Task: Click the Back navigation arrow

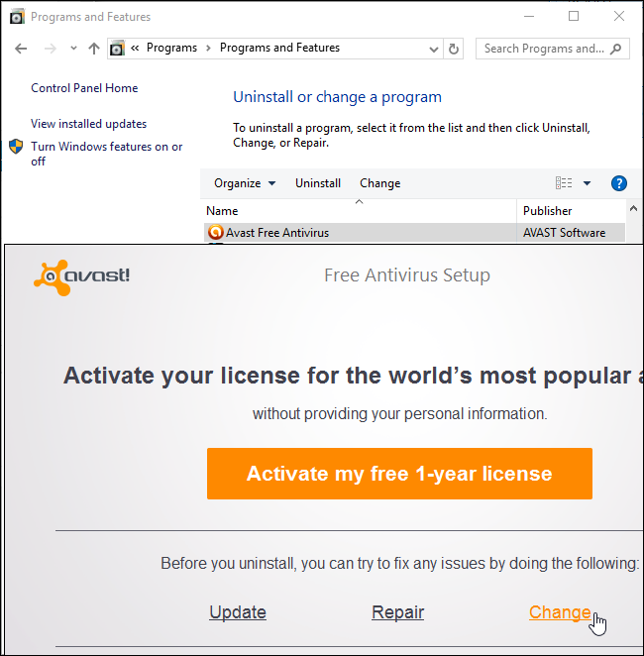Action: coord(21,49)
